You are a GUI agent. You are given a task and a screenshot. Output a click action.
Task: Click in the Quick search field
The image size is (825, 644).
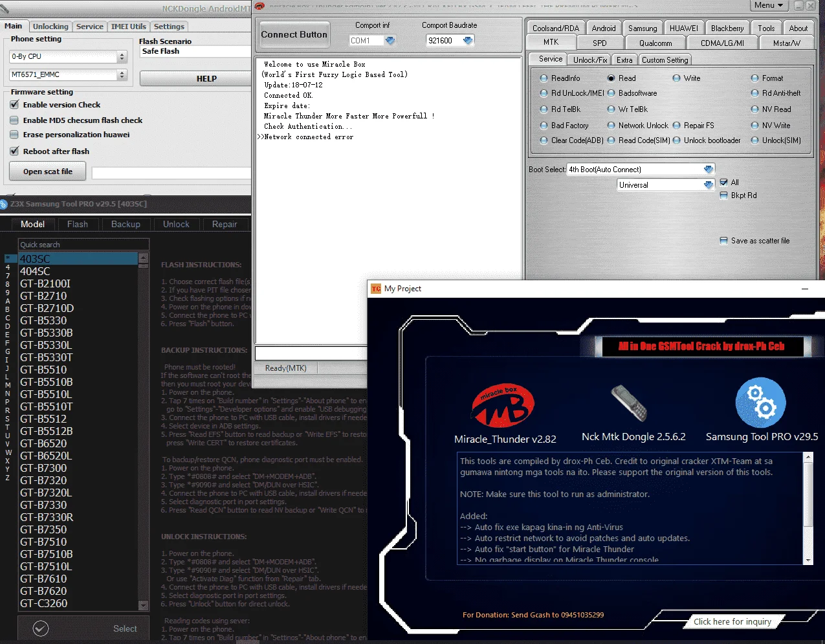click(x=83, y=245)
